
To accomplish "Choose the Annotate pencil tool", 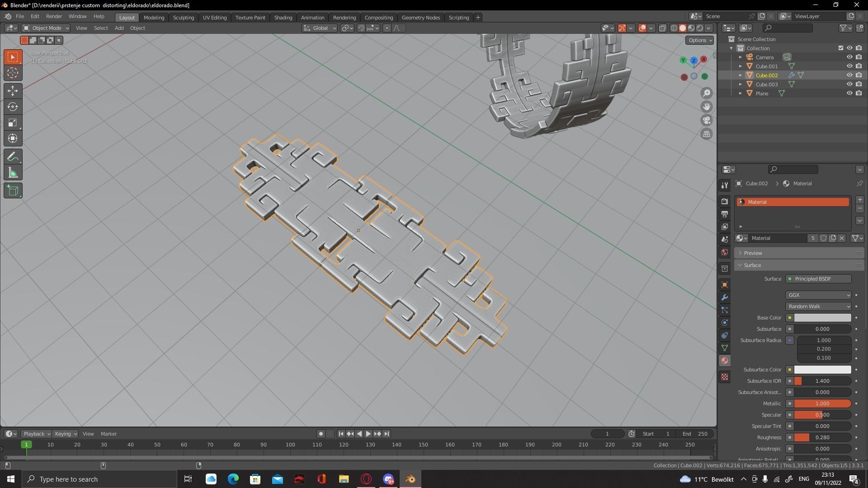I will (13, 157).
